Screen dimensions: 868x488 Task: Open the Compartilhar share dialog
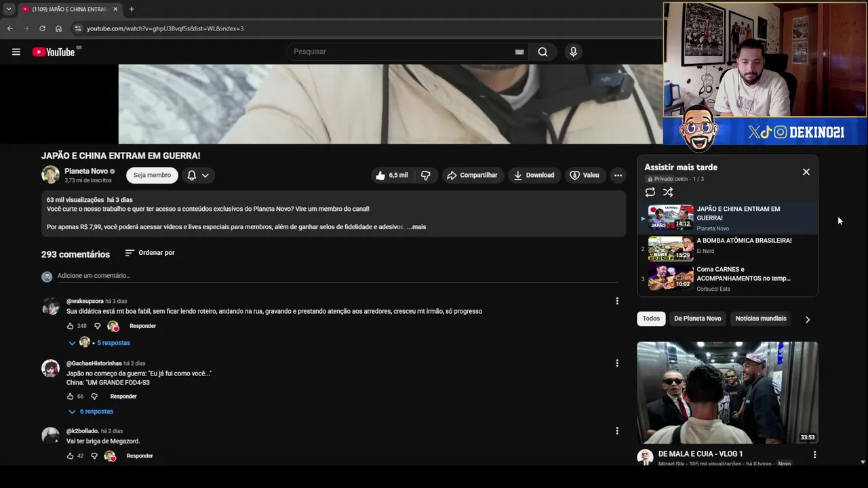pyautogui.click(x=472, y=175)
